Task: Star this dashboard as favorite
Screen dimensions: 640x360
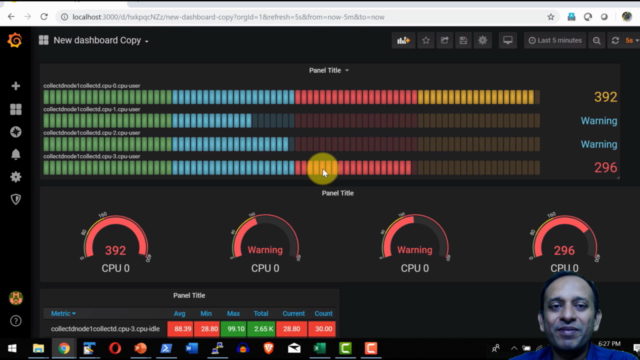Action: point(426,40)
